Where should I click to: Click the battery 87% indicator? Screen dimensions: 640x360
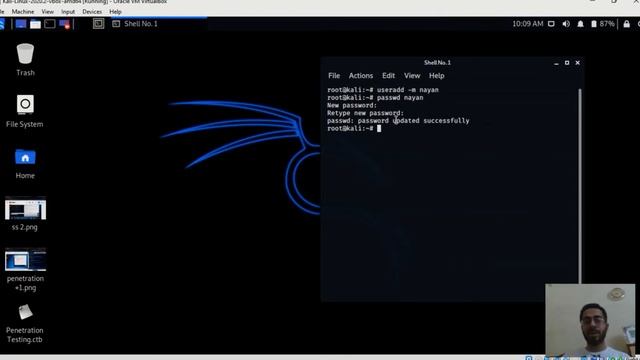tap(603, 24)
